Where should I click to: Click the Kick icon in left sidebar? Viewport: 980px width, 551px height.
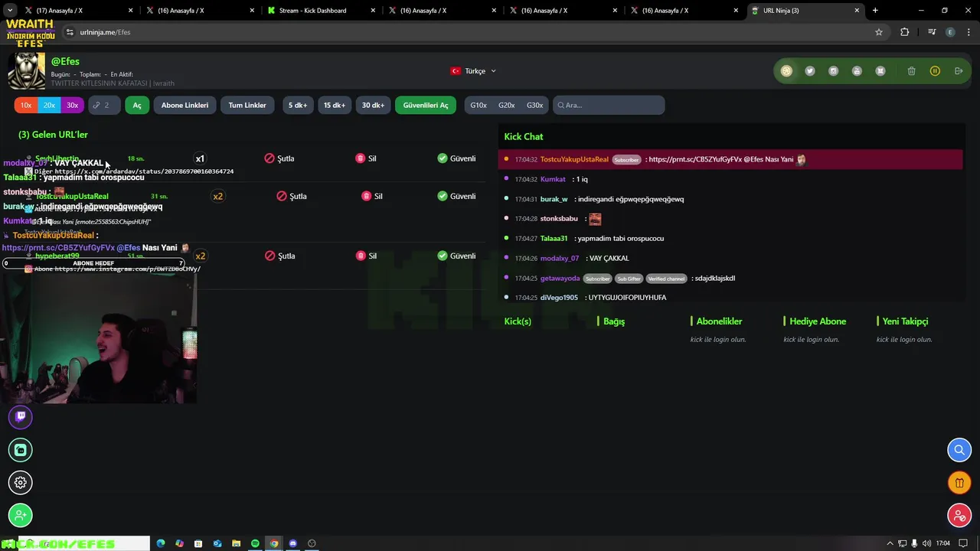point(21,450)
